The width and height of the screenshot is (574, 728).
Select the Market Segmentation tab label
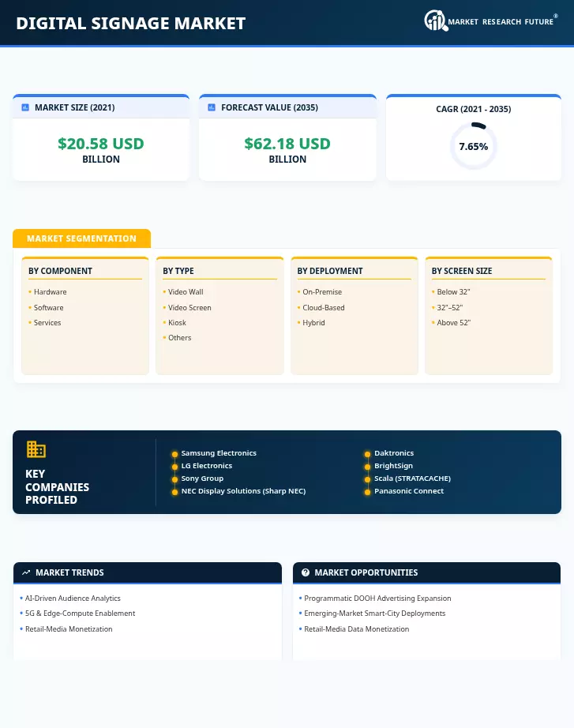click(x=82, y=238)
